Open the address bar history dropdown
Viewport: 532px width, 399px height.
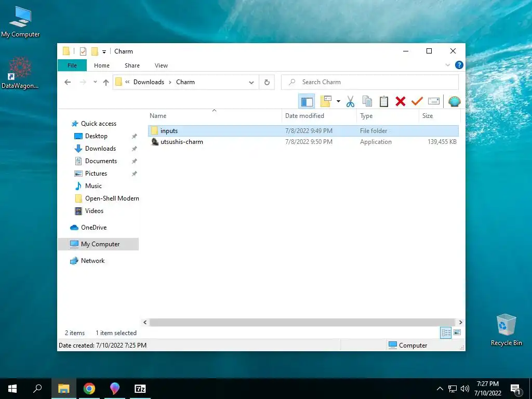(251, 83)
